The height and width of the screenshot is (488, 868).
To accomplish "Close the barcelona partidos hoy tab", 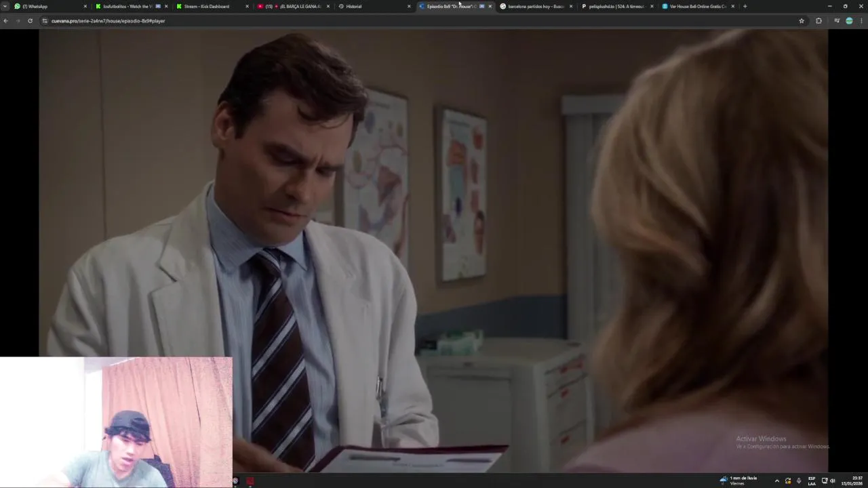I will click(571, 6).
